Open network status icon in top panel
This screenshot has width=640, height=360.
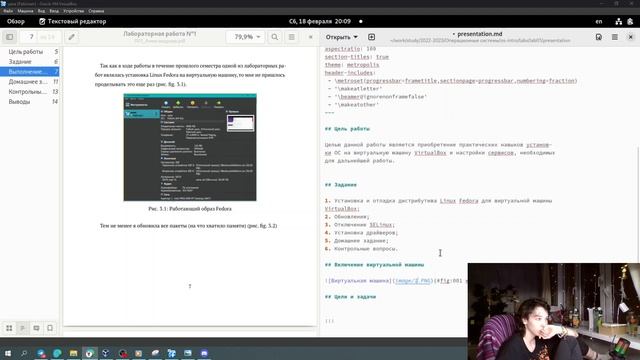coord(619,21)
